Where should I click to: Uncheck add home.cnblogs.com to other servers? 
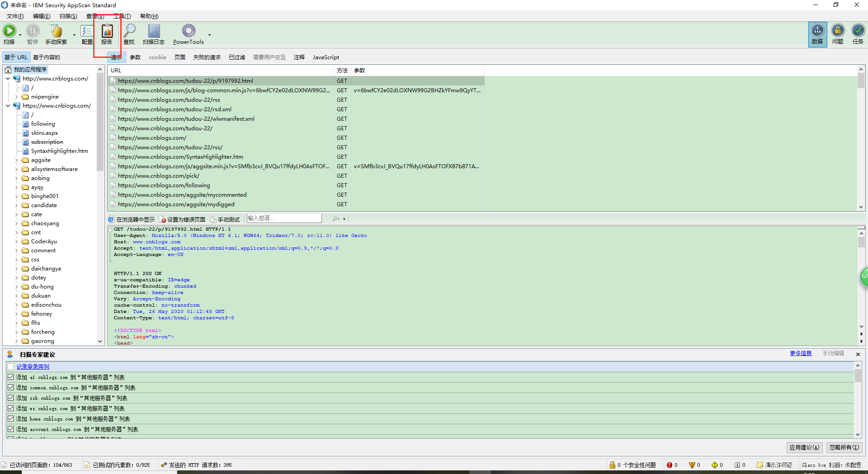point(11,418)
